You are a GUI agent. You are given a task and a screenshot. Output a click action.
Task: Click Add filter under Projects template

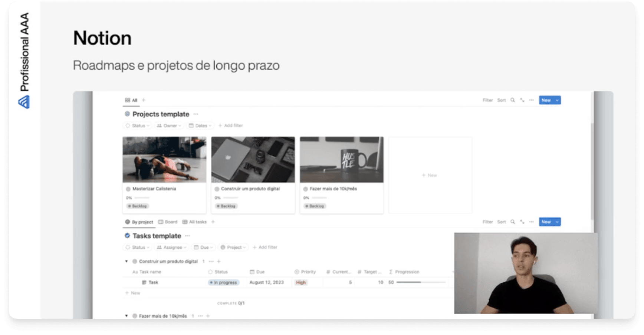click(x=230, y=126)
